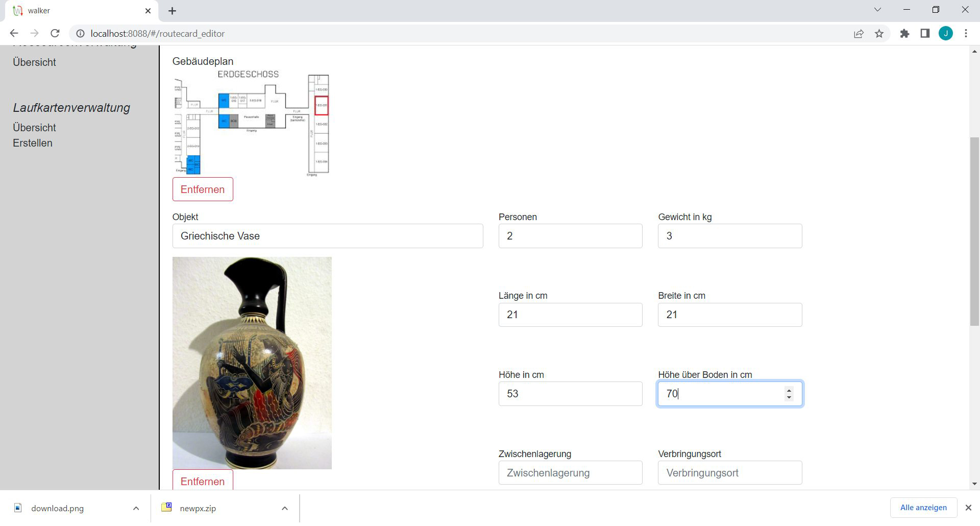Decrease Höhe über Boden with down arrow
The height and width of the screenshot is (526, 980).
(789, 397)
